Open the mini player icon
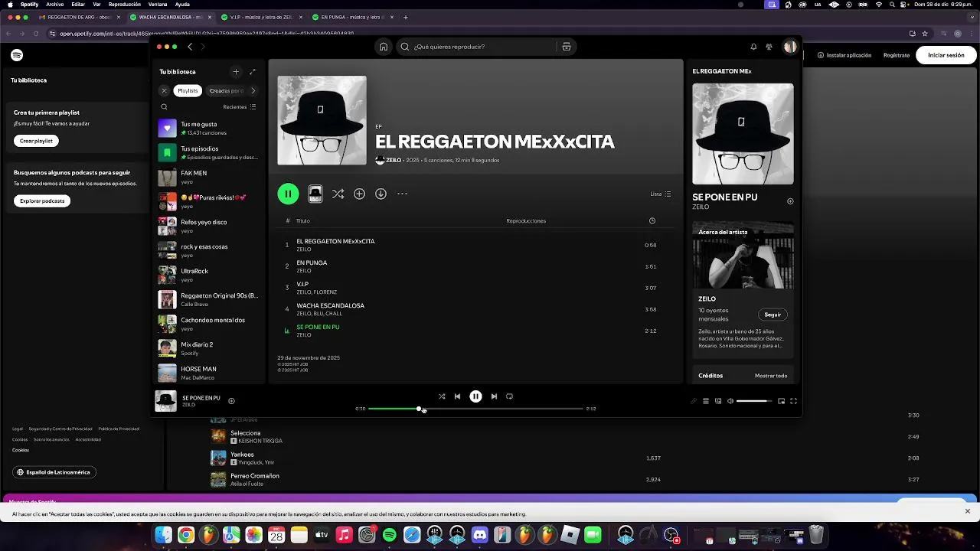Viewport: 980px width, 551px height. pos(782,401)
